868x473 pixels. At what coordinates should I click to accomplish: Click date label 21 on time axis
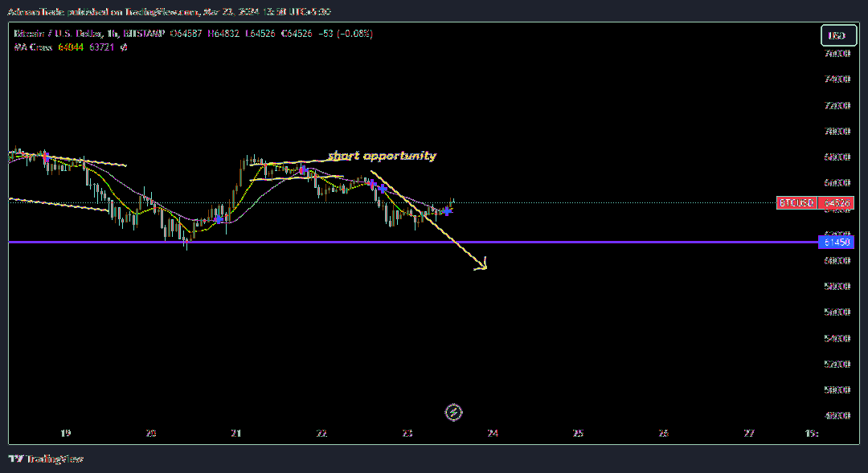(x=236, y=433)
